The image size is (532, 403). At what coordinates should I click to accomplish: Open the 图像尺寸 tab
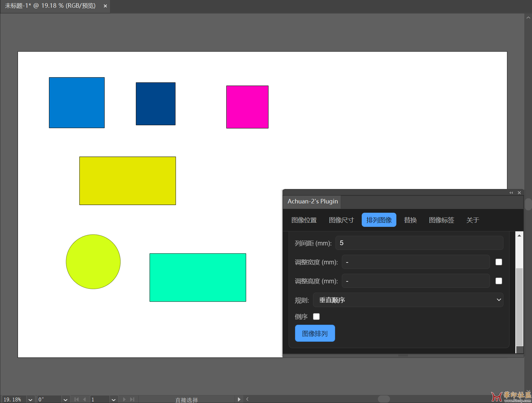(341, 220)
